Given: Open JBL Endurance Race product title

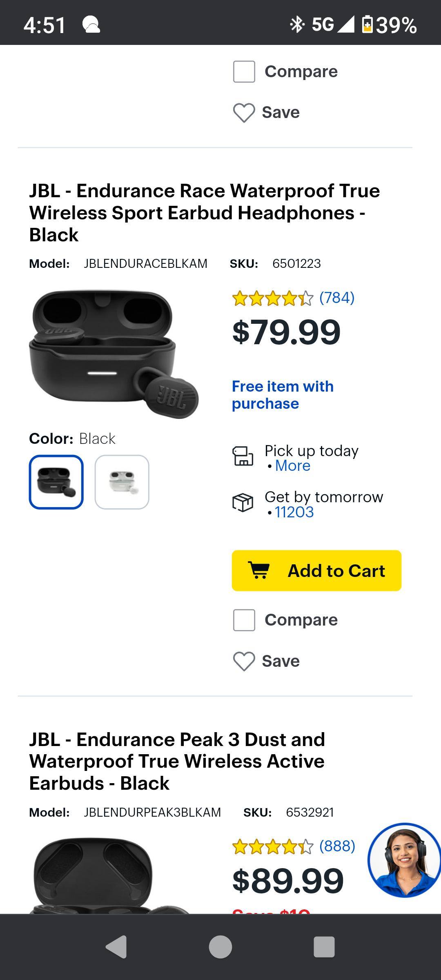Looking at the screenshot, I should pos(204,213).
